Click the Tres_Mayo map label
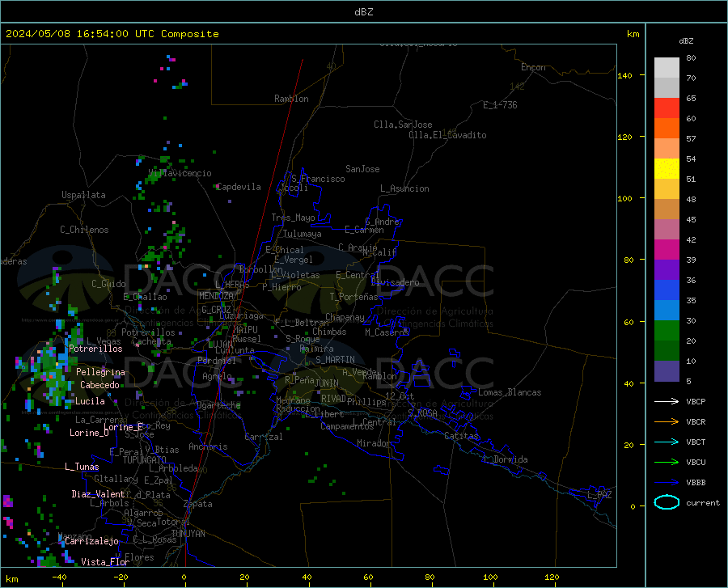728x588 pixels. click(x=294, y=218)
